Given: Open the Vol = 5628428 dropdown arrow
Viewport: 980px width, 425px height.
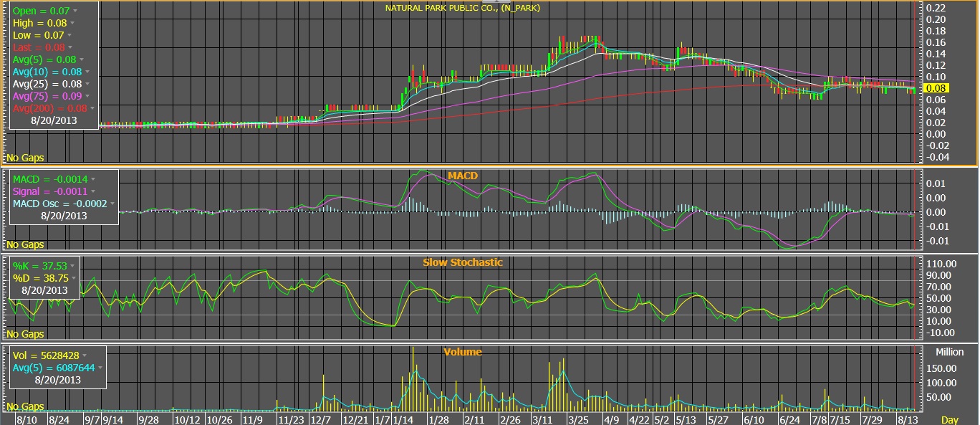Looking at the screenshot, I should 85,355.
